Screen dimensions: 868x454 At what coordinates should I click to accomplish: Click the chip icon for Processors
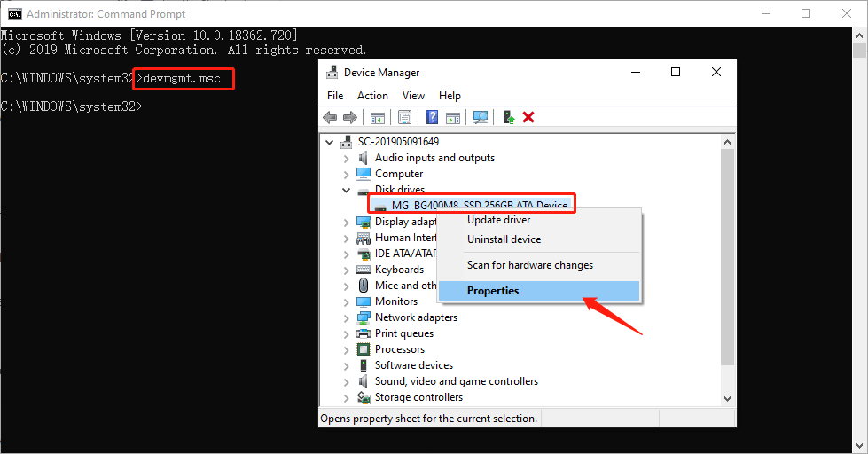pos(364,350)
